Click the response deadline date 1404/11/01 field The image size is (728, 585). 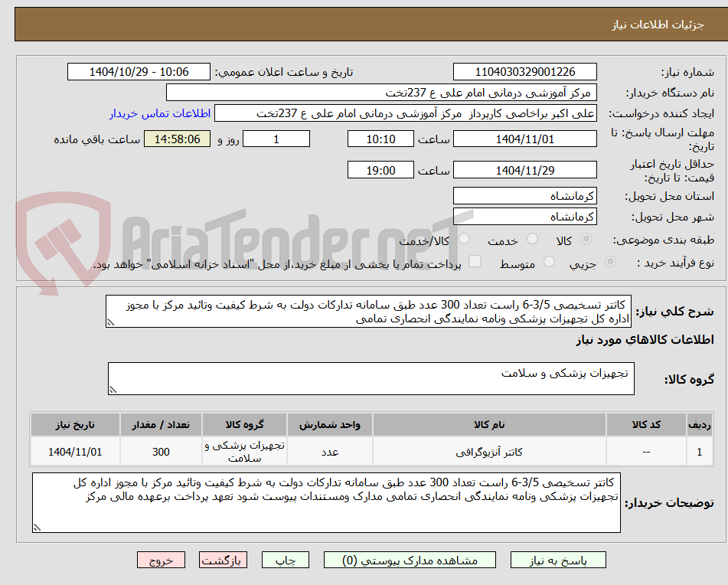pos(524,139)
